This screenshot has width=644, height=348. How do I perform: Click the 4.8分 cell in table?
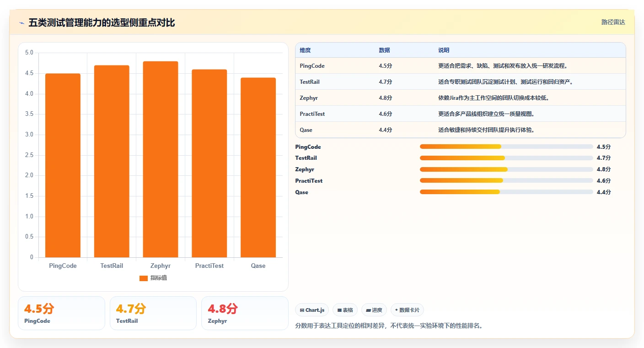pos(386,98)
